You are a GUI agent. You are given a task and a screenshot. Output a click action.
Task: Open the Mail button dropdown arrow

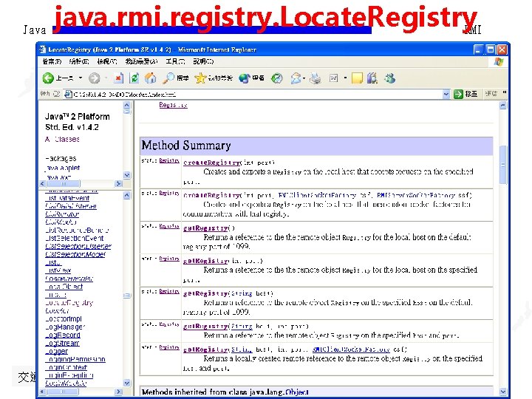tap(304, 78)
